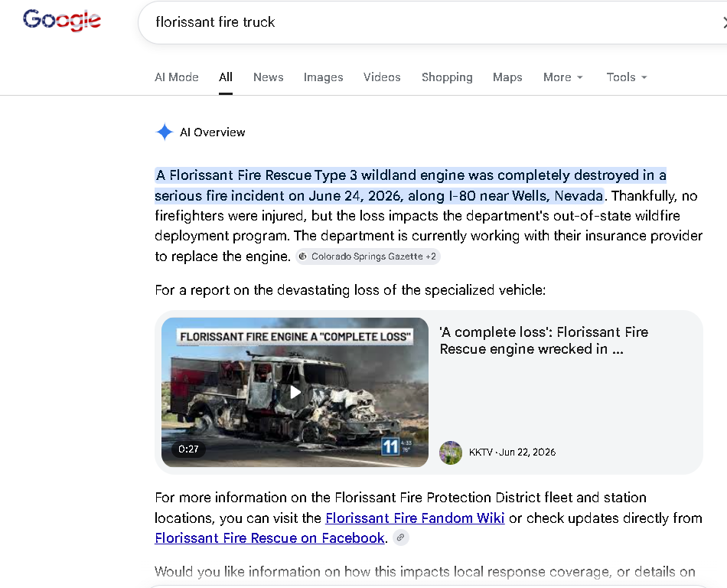Switch to AI Mode tab
This screenshot has width=727, height=588.
click(177, 77)
